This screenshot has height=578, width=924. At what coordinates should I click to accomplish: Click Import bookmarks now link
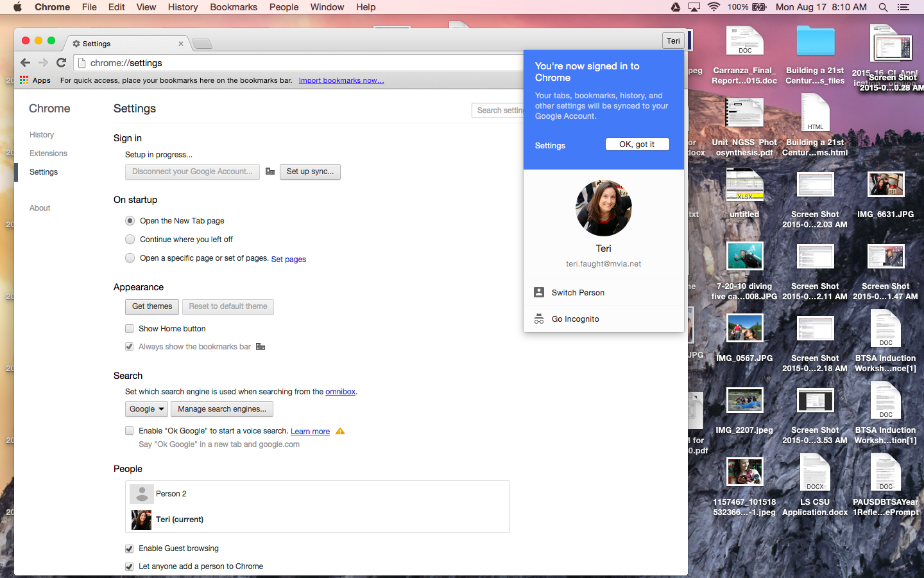coord(341,80)
